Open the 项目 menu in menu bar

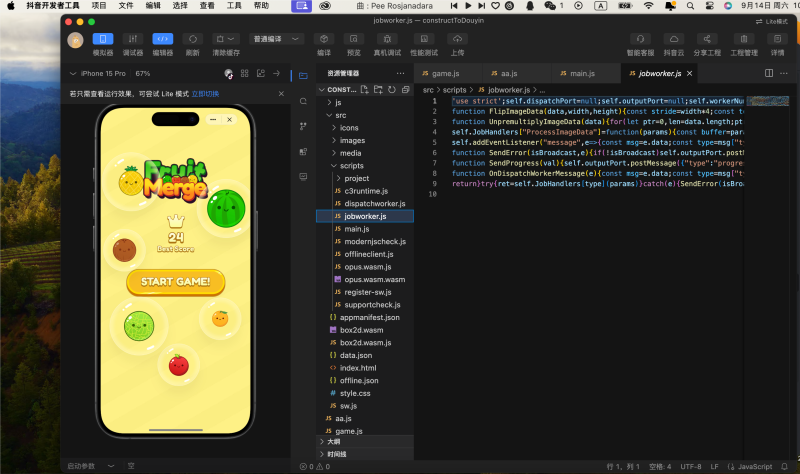[x=99, y=6]
